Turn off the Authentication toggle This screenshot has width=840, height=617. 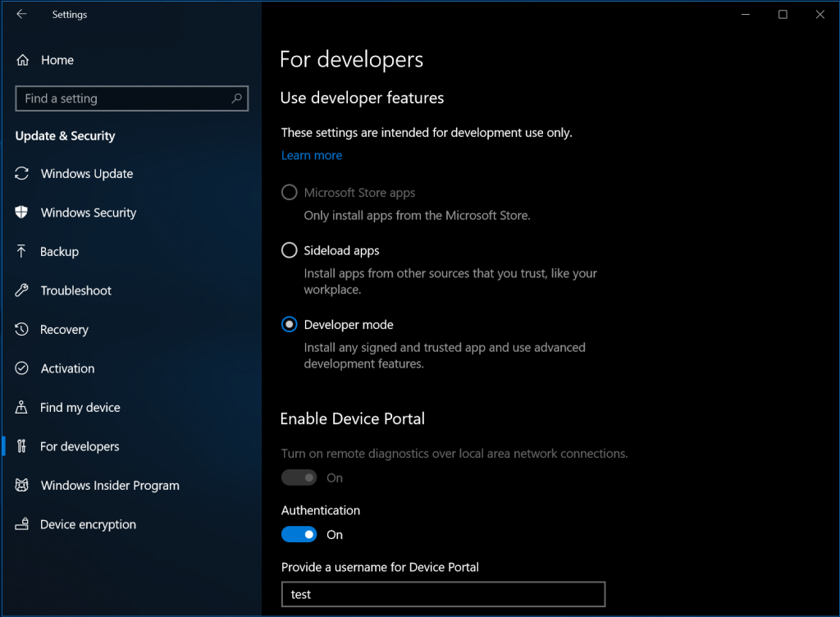point(299,535)
